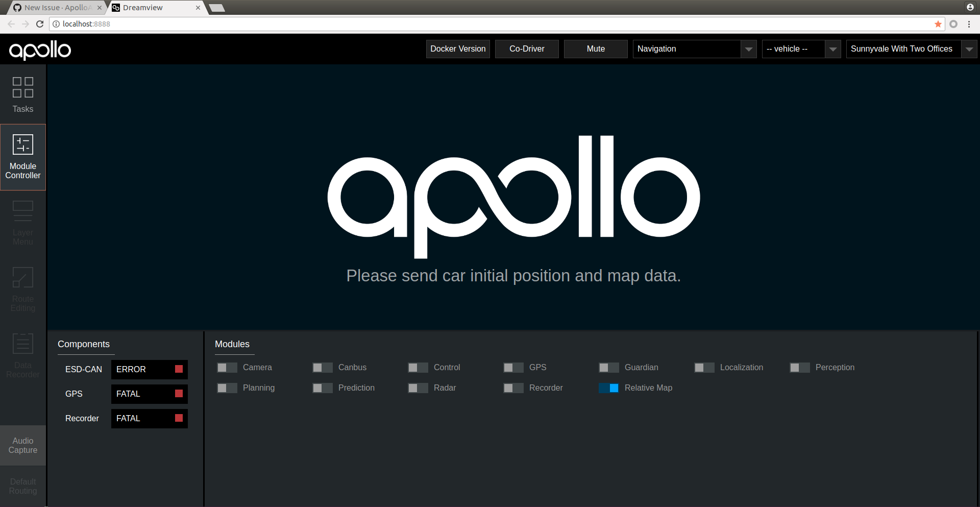Click the Recorder FATAL status text
The height and width of the screenshot is (507, 980).
pyautogui.click(x=128, y=418)
